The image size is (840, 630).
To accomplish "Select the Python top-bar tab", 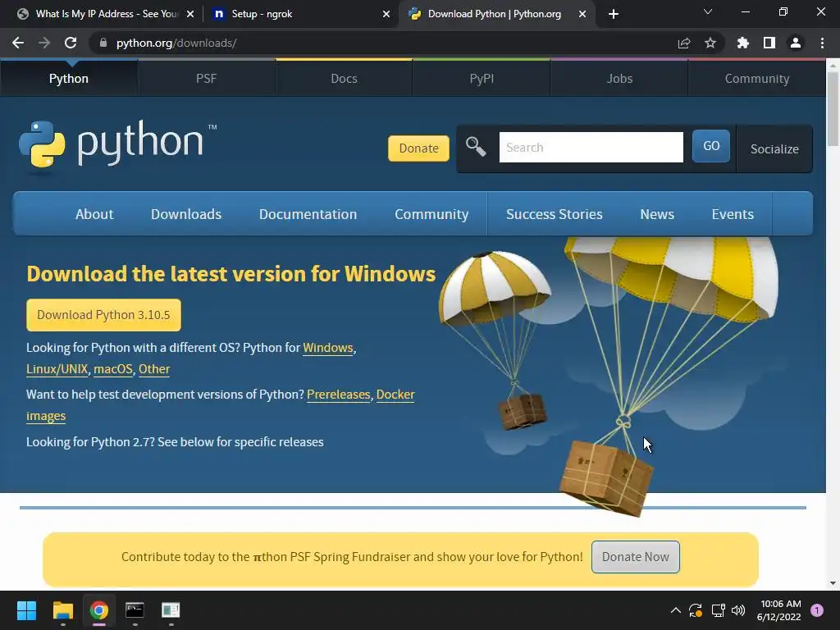I will (x=69, y=78).
